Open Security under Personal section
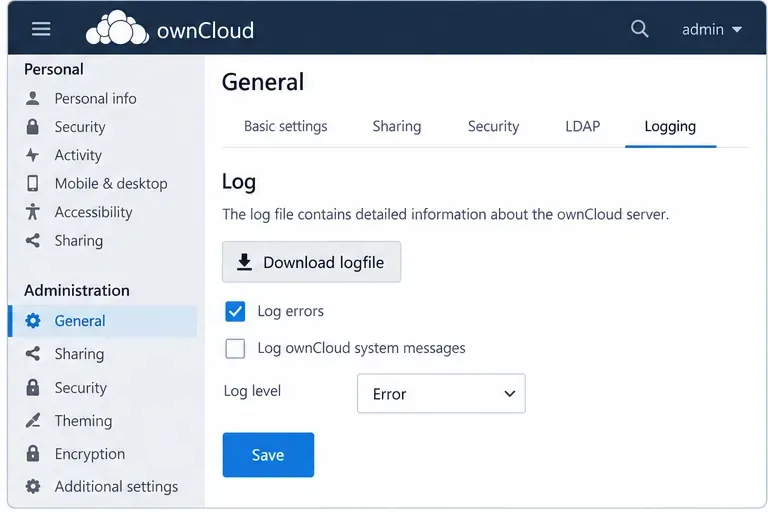This screenshot has width=768, height=512. (80, 127)
